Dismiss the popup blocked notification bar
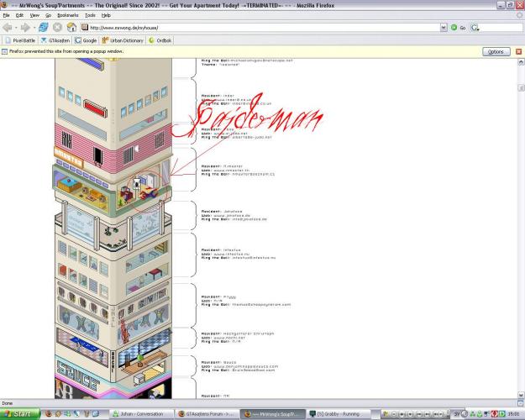 click(x=518, y=51)
